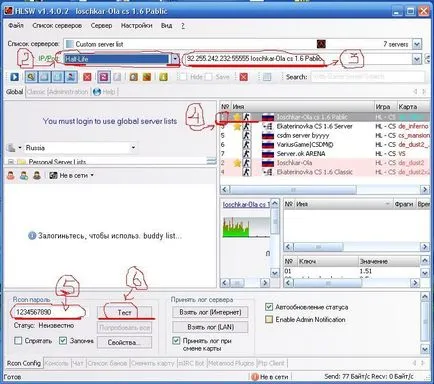Click the blue connect arrow toolbar icon
The height and width of the screenshot is (384, 434).
coord(15,77)
